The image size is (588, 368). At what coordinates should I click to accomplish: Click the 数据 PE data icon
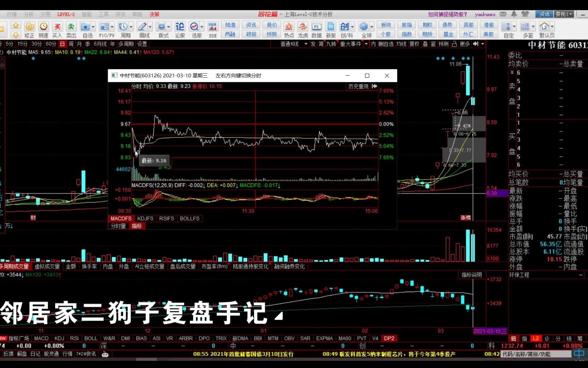coord(316,27)
